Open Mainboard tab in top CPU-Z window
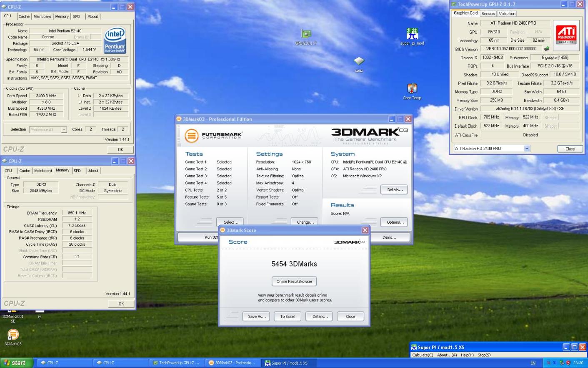 pyautogui.click(x=43, y=17)
